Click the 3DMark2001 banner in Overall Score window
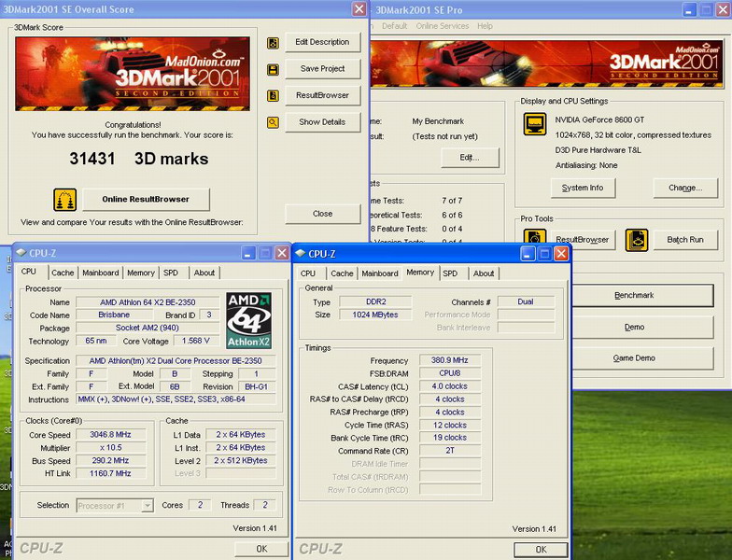732x560 pixels. point(133,74)
